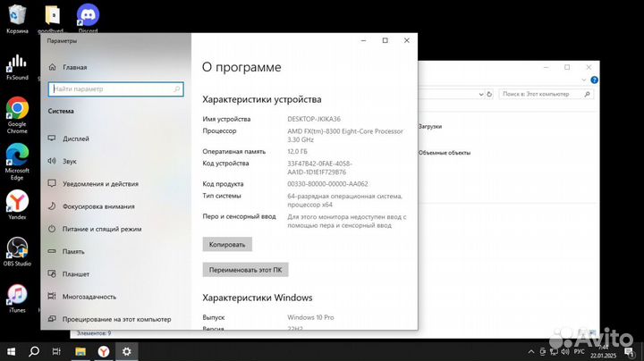The image size is (644, 361).
Task: Show hidden tray icons chevron
Action: (531, 352)
